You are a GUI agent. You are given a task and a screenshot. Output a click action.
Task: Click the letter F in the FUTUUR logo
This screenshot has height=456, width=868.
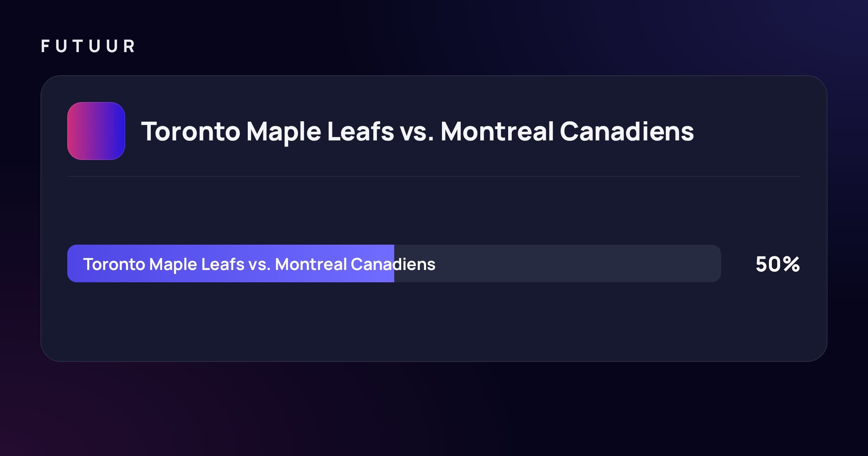[x=45, y=46]
